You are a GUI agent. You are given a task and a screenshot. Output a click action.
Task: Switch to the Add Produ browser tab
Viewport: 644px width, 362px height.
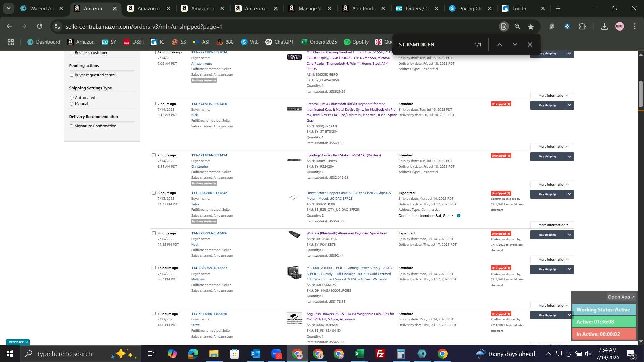click(363, 8)
